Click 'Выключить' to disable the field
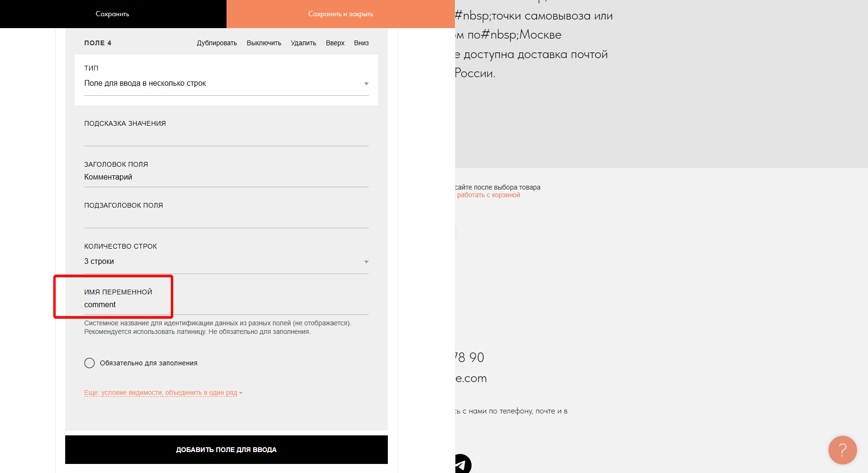 pyautogui.click(x=264, y=43)
